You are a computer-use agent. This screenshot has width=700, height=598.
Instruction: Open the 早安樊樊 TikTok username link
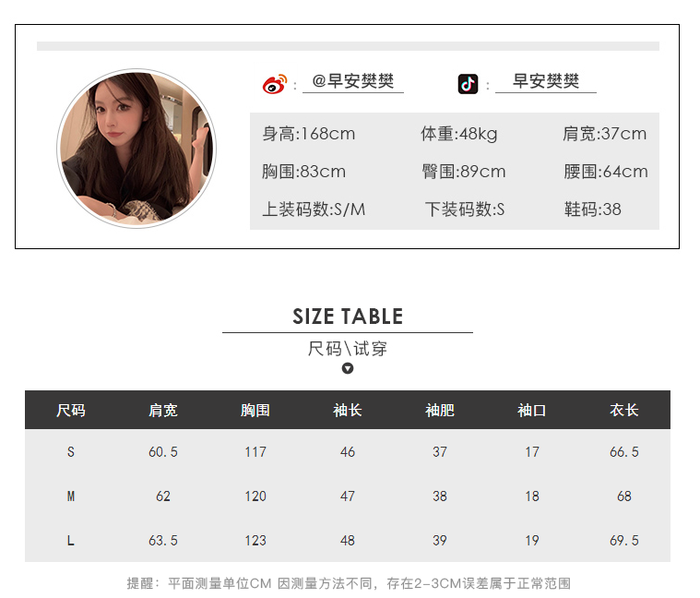pyautogui.click(x=546, y=81)
